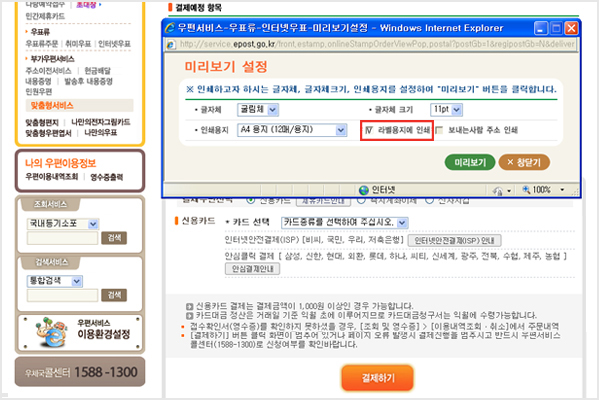Open the 글자체 font dropdown showing 굴림체

(258, 110)
